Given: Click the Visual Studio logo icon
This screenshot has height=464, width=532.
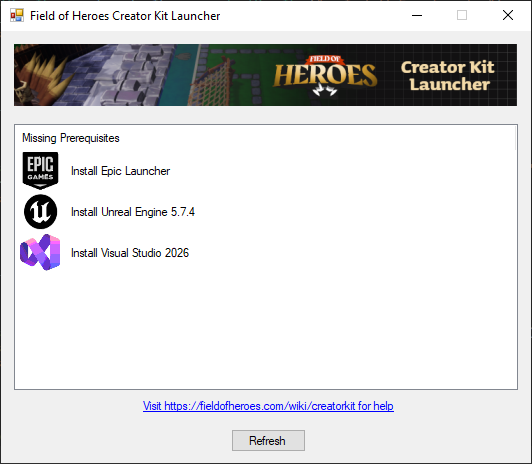Looking at the screenshot, I should [40, 252].
